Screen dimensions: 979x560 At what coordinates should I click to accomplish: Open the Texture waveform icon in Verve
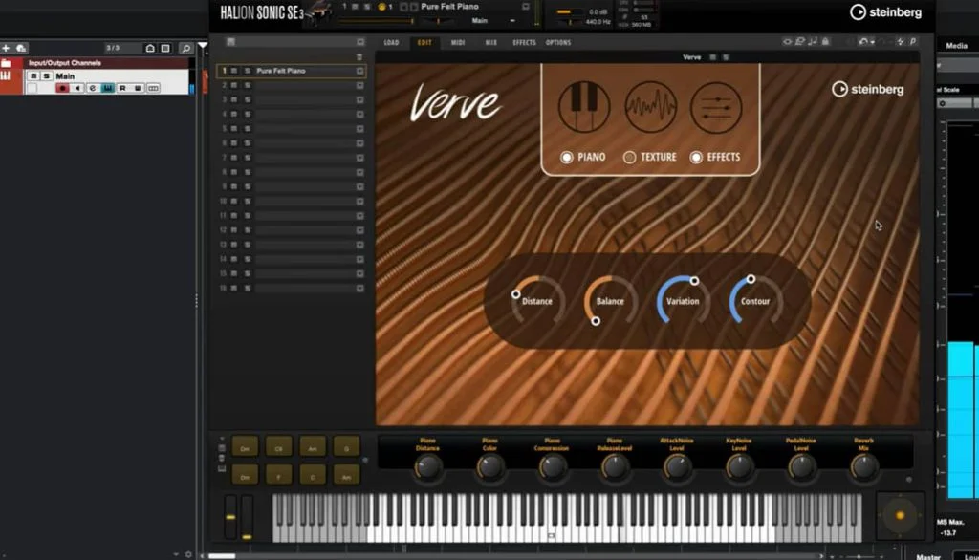click(650, 107)
